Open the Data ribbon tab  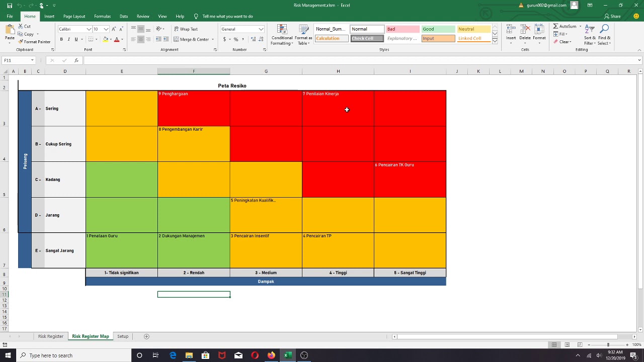[124, 16]
